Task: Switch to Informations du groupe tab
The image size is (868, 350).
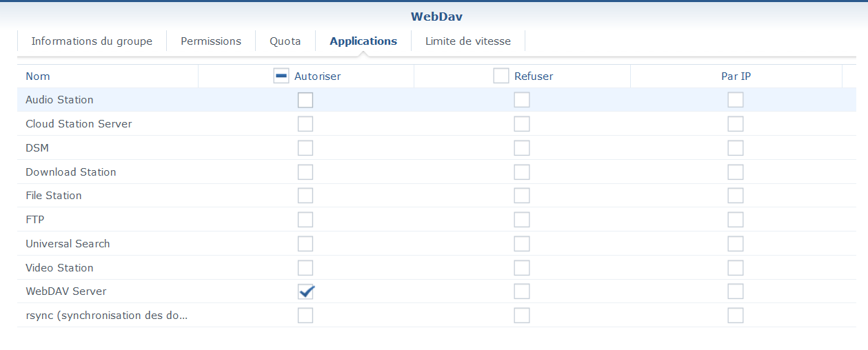Action: (x=92, y=41)
